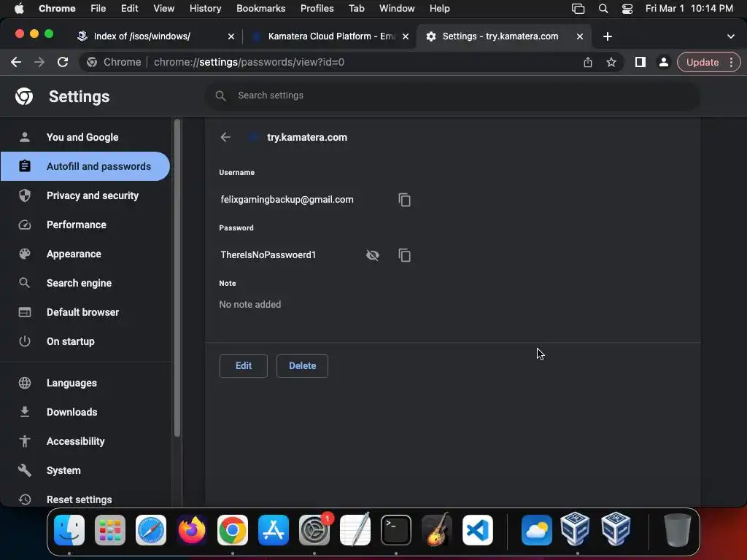Screen dimensions: 747x560
Task: Click the Settings sidebar scrollbar
Action: click(x=177, y=278)
